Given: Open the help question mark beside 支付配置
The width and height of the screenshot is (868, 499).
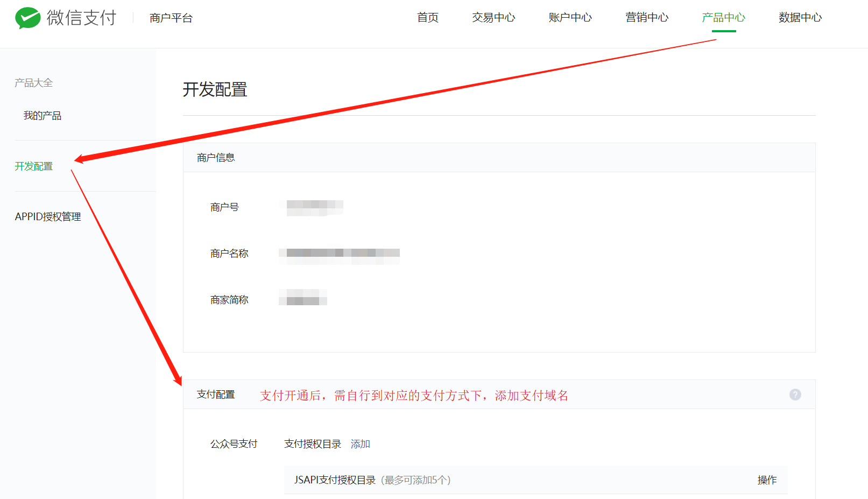Looking at the screenshot, I should [x=795, y=395].
